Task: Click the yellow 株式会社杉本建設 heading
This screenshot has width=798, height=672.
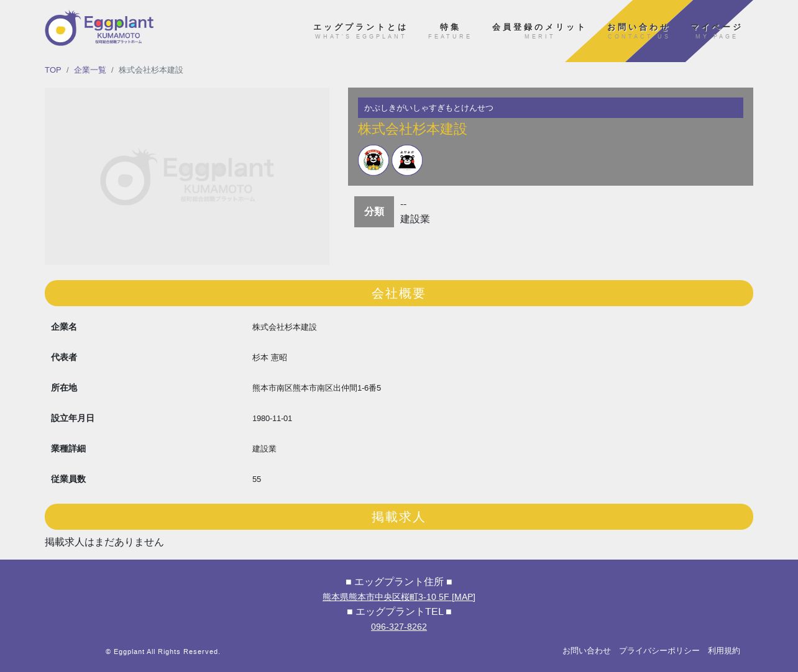Action: point(413,129)
